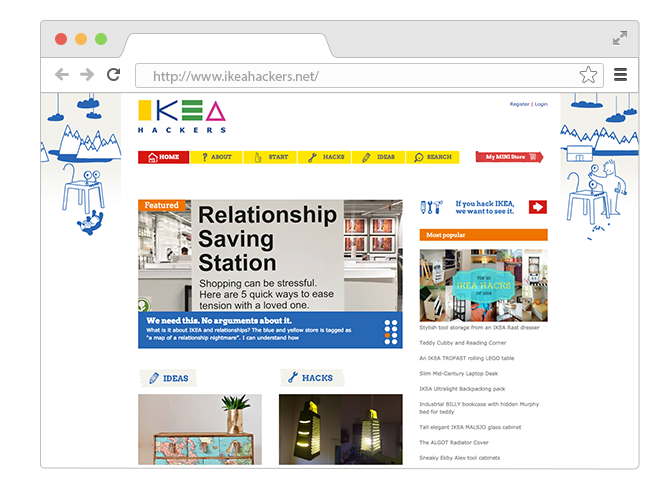Click the Register link

[x=519, y=104]
